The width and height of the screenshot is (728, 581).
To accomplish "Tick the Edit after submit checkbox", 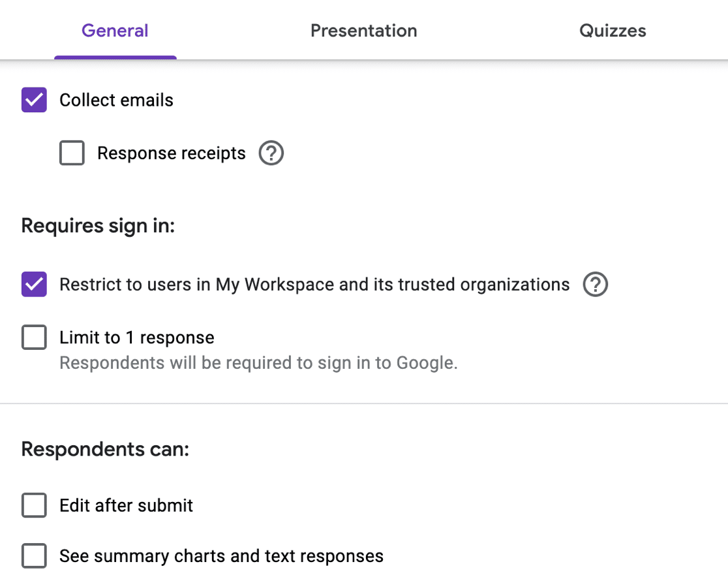I will pyautogui.click(x=35, y=505).
